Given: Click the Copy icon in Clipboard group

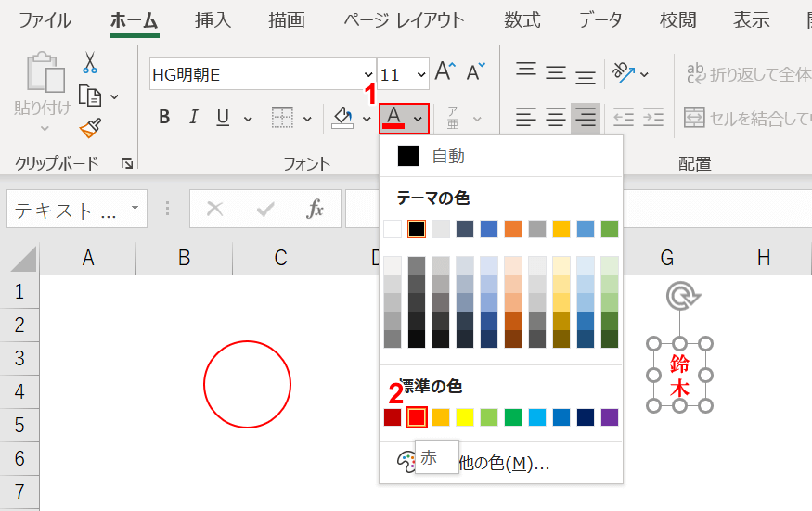Looking at the screenshot, I should [90, 96].
